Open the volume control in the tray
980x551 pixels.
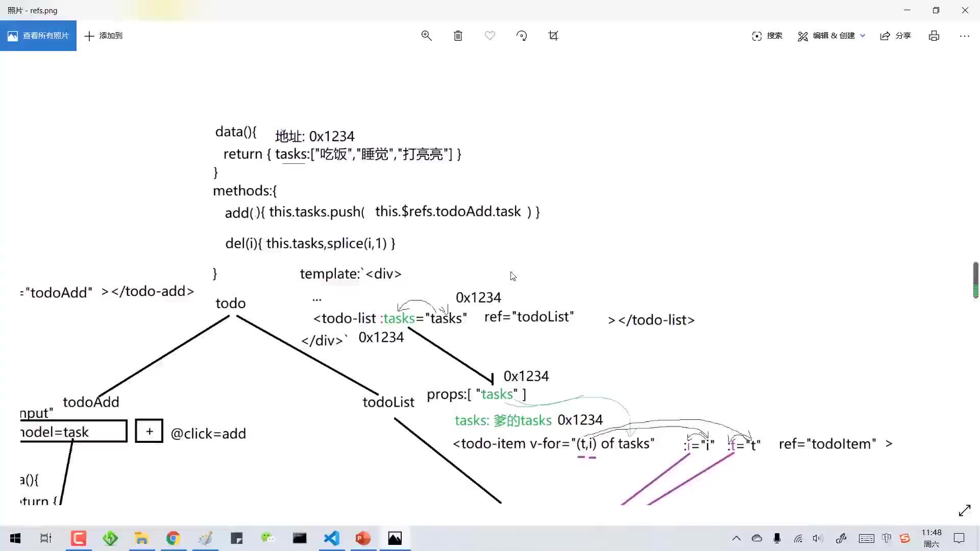818,538
